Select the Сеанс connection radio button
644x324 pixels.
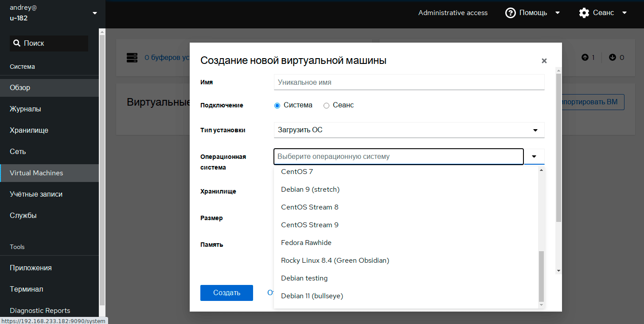click(x=327, y=106)
